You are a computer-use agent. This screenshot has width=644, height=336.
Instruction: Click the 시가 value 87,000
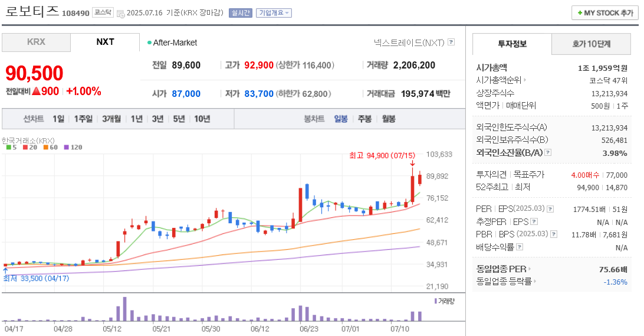186,94
